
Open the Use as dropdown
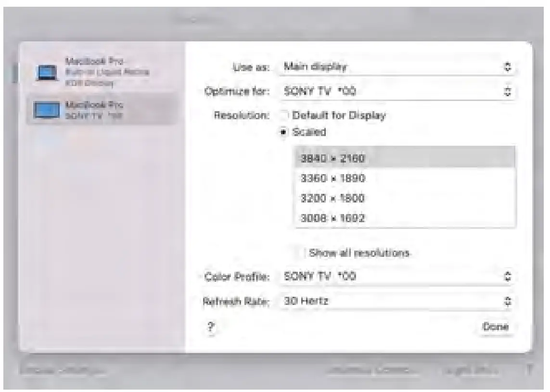point(397,67)
